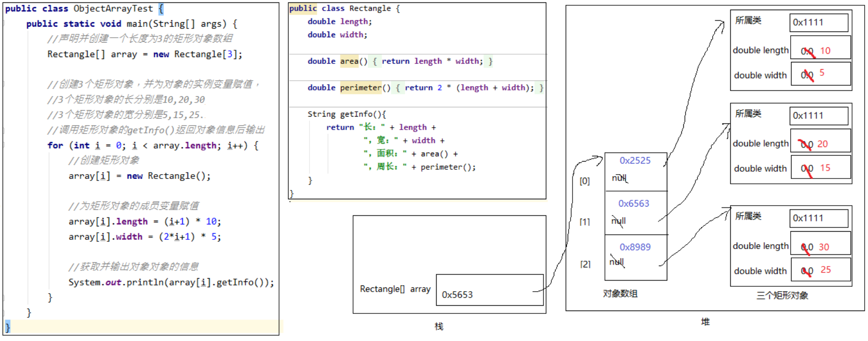Click the red length value 10
The image size is (868, 341).
click(x=825, y=51)
